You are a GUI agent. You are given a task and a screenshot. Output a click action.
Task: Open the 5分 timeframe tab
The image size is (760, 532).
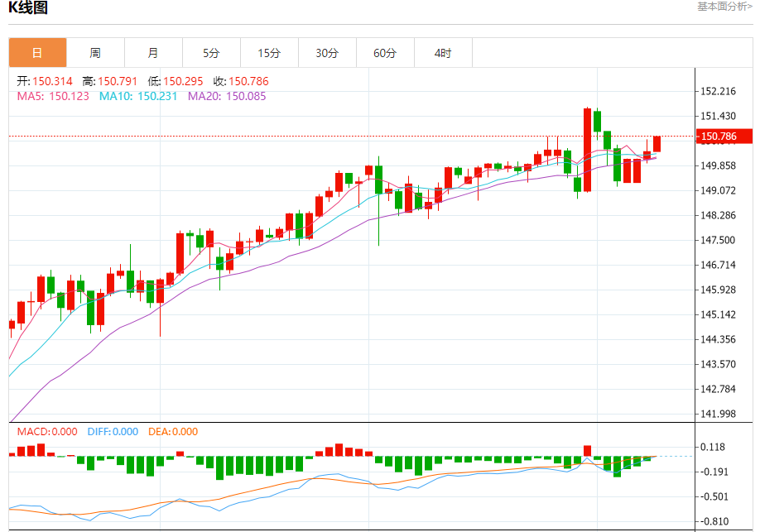[x=211, y=53]
